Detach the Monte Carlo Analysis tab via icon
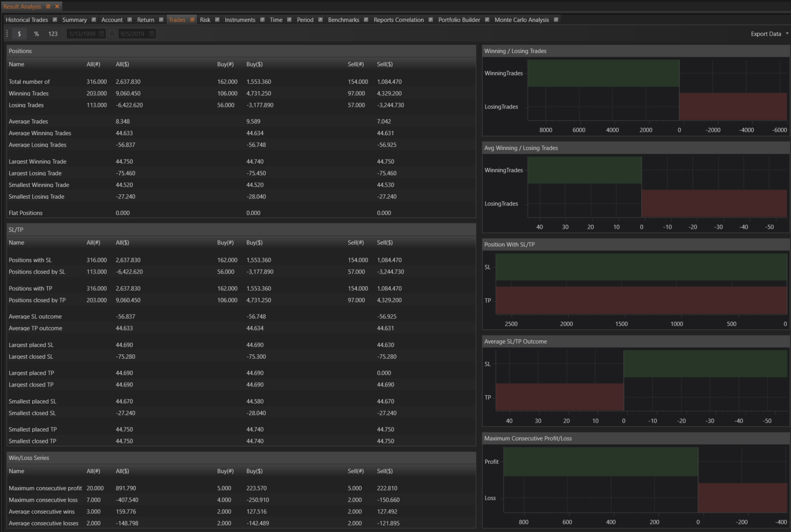The image size is (791, 532). click(556, 20)
